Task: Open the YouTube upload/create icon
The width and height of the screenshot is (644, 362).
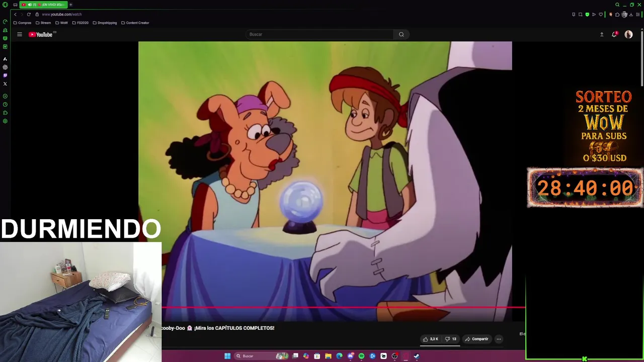Action: click(x=601, y=34)
